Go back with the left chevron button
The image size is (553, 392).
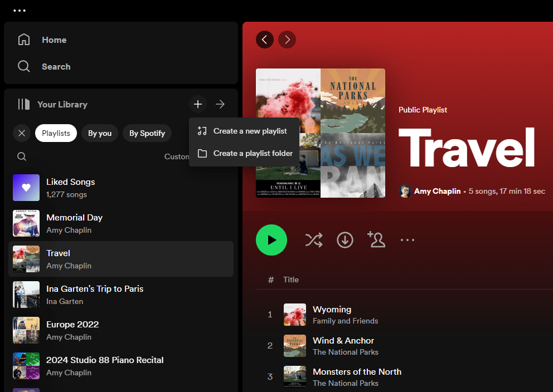pyautogui.click(x=265, y=40)
